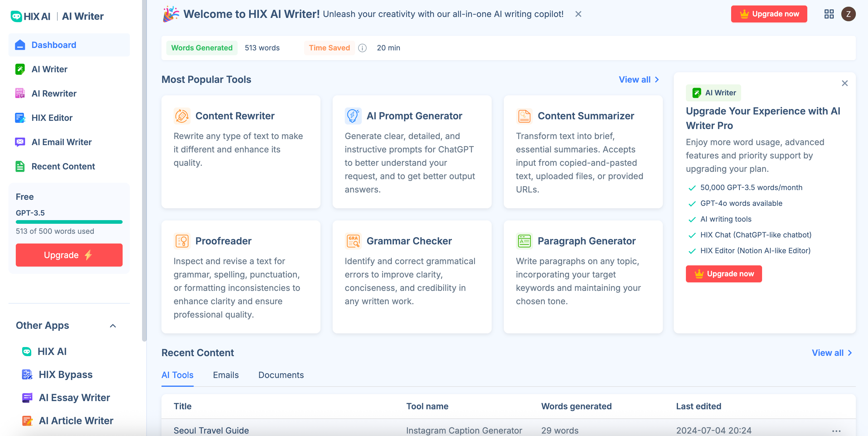Switch to the Emails tab

click(x=226, y=375)
